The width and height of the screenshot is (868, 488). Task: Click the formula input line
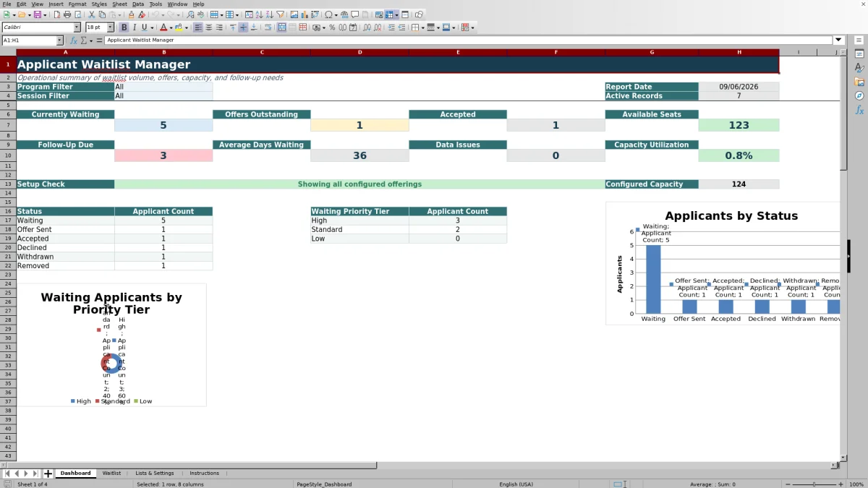[469, 40]
